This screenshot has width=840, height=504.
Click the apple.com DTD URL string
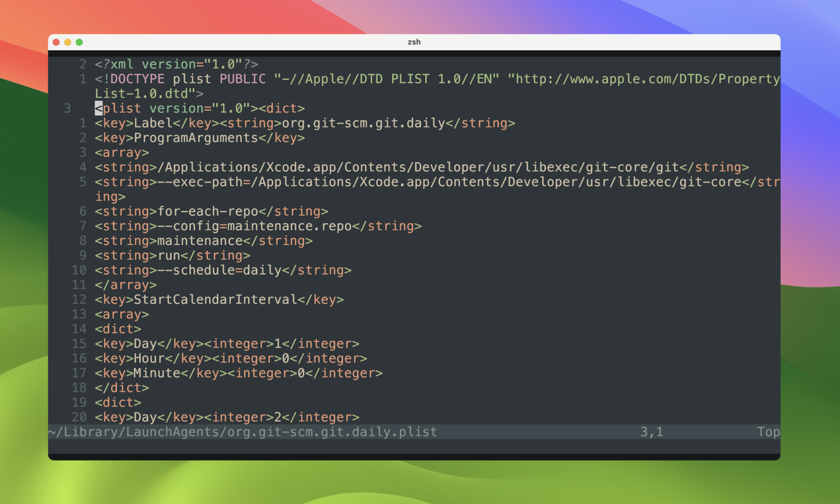point(644,79)
